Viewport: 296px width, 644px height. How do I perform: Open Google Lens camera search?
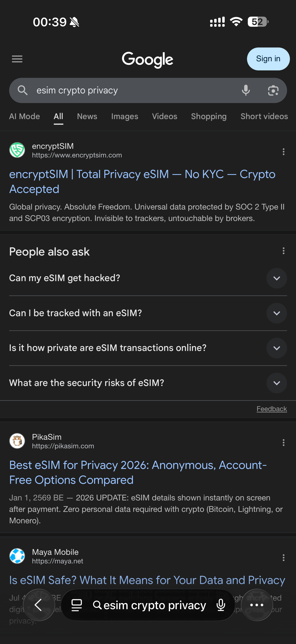click(273, 90)
